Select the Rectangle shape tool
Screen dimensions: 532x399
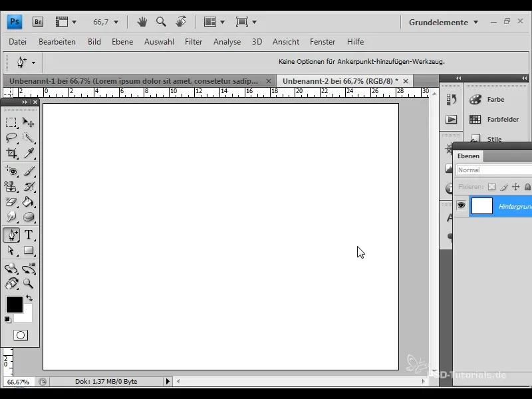point(29,251)
